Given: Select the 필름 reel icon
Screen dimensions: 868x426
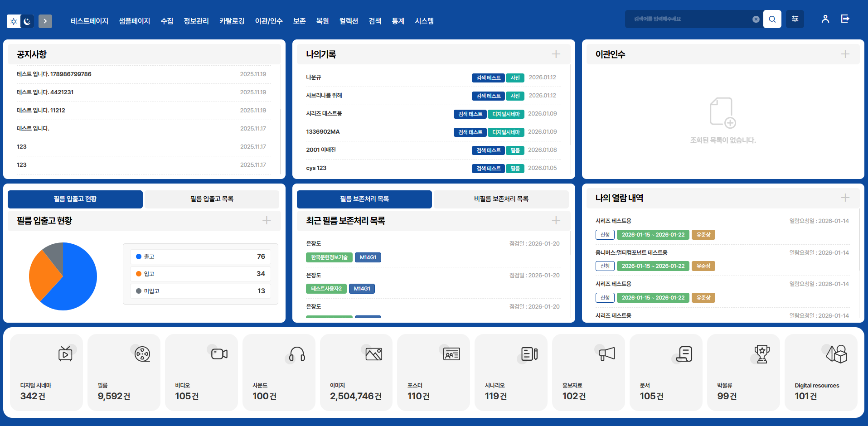Looking at the screenshot, I should [142, 354].
